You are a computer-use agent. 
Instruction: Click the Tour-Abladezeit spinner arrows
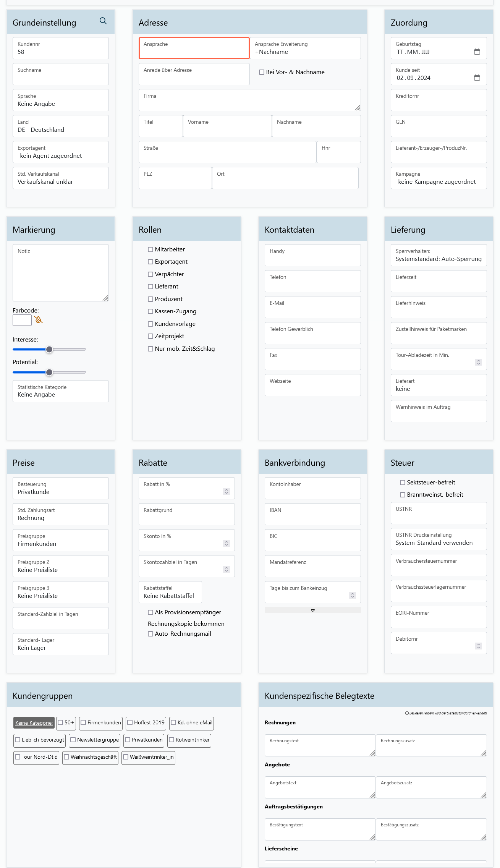[478, 362]
